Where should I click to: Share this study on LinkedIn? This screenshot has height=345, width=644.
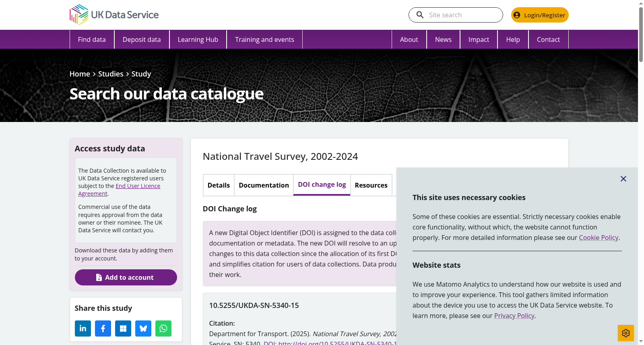(x=83, y=328)
